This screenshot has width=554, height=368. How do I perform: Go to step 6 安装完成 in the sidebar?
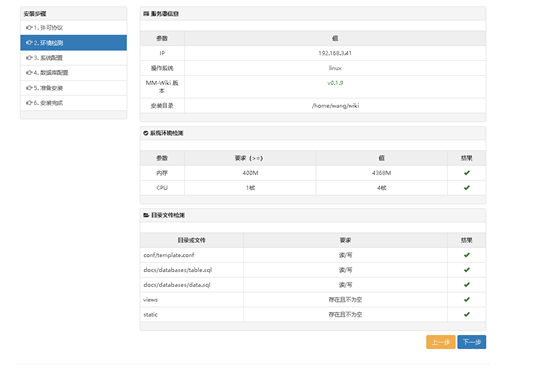coord(73,103)
